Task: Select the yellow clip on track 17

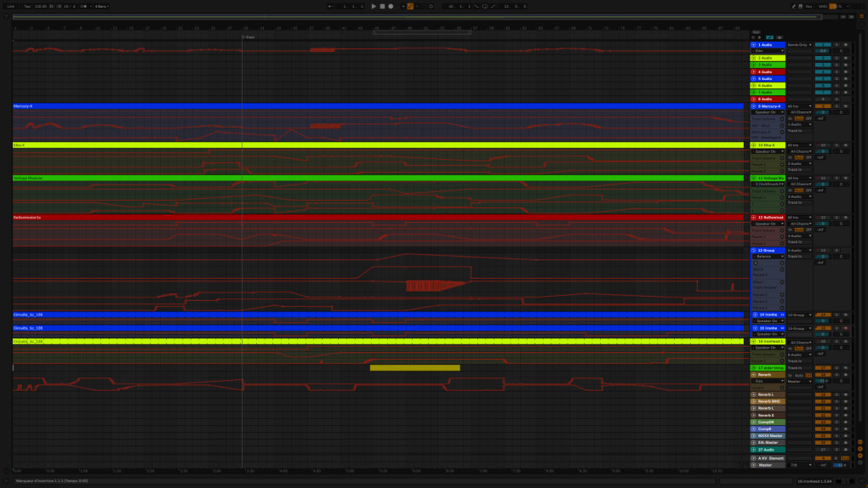Action: click(x=414, y=368)
